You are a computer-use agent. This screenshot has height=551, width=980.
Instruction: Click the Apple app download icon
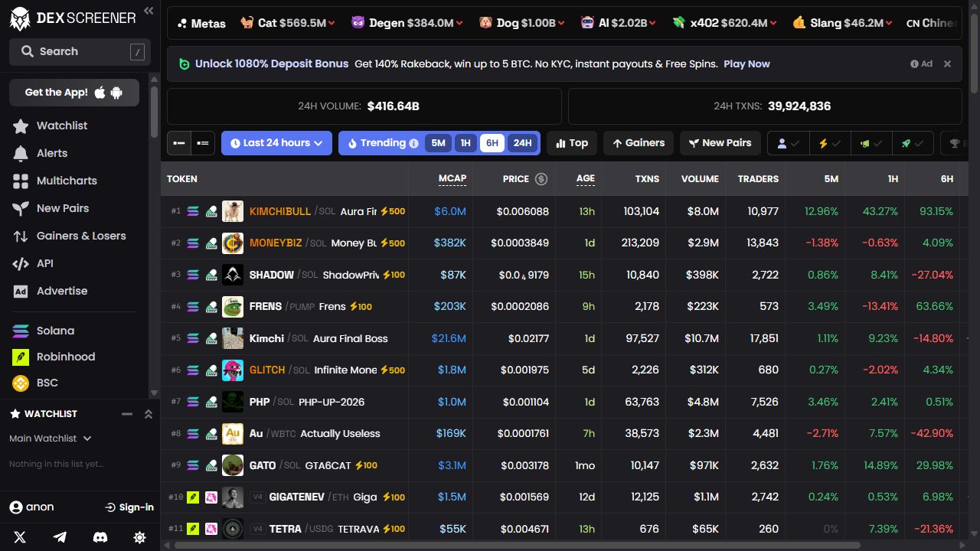click(x=100, y=93)
